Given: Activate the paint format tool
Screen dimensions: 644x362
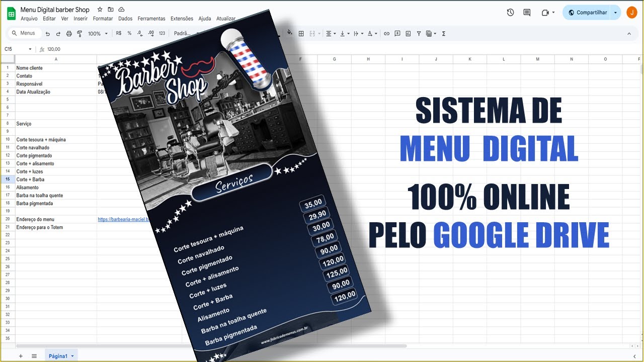Looking at the screenshot, I should [79, 34].
